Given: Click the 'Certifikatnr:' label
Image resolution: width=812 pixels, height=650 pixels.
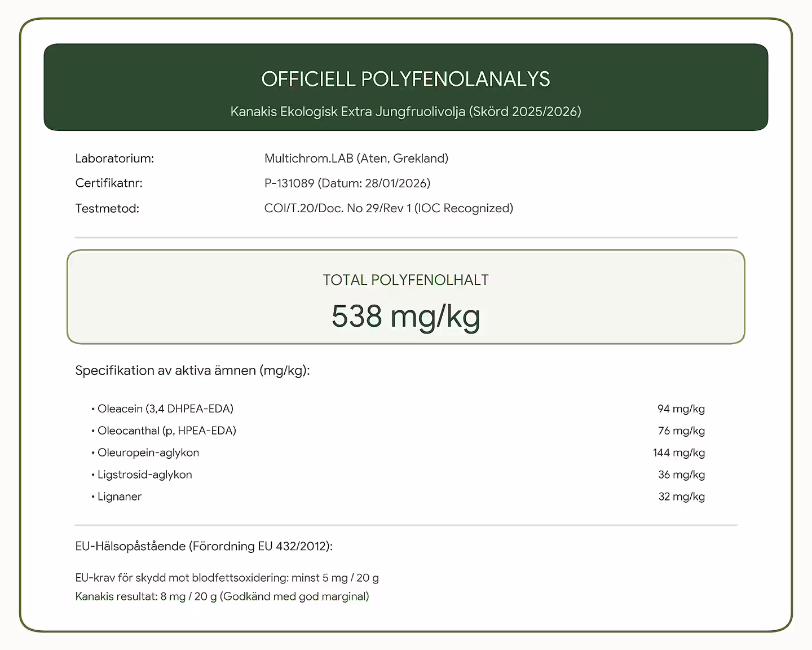Looking at the screenshot, I should [x=109, y=183].
